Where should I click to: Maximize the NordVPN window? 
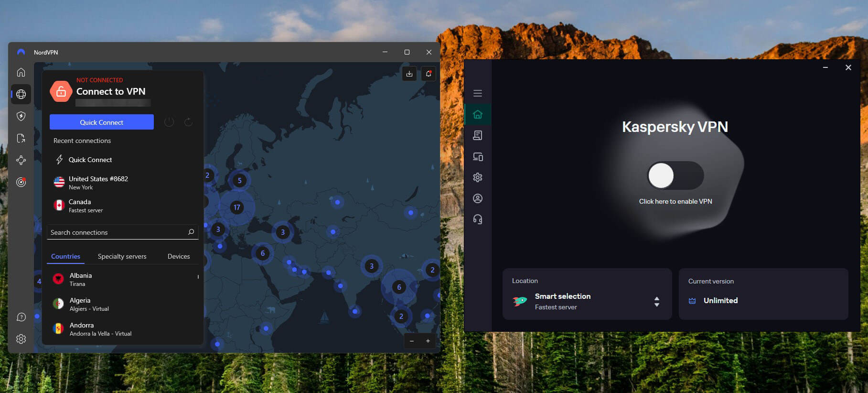[x=407, y=52]
